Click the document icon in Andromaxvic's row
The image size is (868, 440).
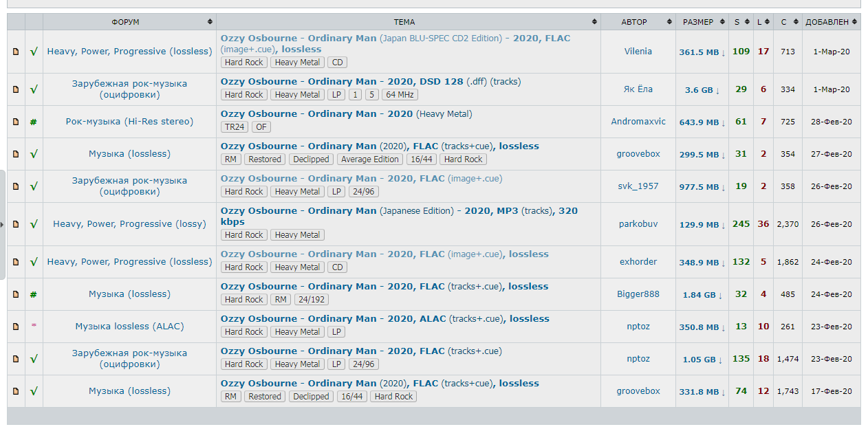pyautogui.click(x=16, y=122)
